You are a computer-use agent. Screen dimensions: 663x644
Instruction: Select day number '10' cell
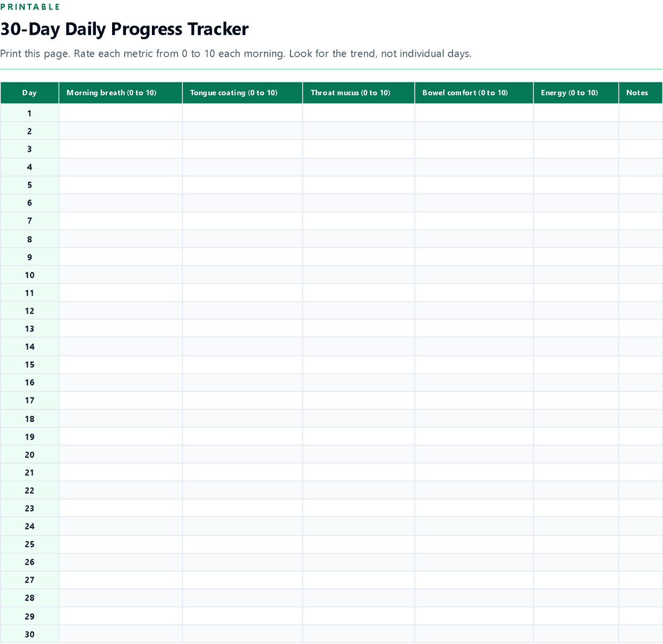click(30, 274)
